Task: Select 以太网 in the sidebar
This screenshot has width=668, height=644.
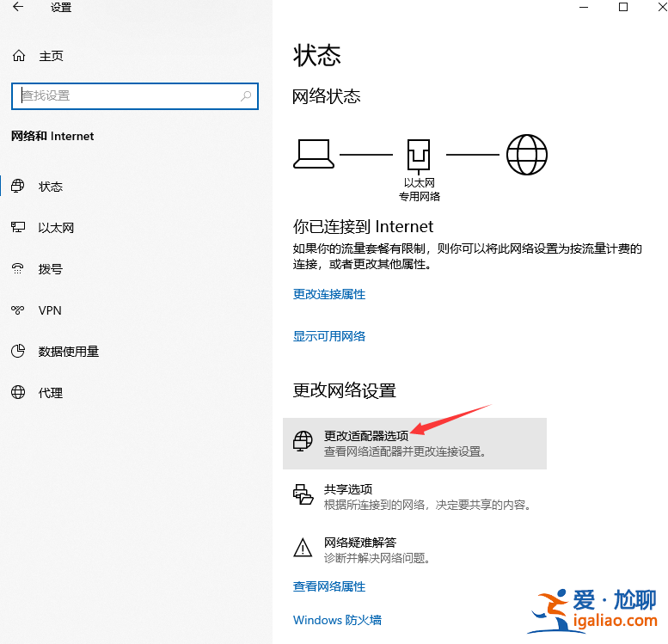Action: click(x=56, y=228)
